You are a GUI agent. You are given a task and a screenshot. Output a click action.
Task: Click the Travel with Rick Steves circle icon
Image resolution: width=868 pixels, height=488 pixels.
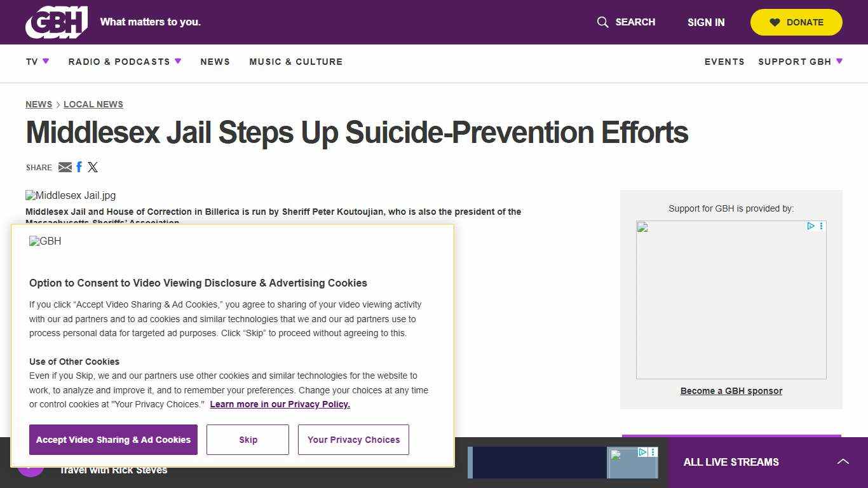point(32,470)
